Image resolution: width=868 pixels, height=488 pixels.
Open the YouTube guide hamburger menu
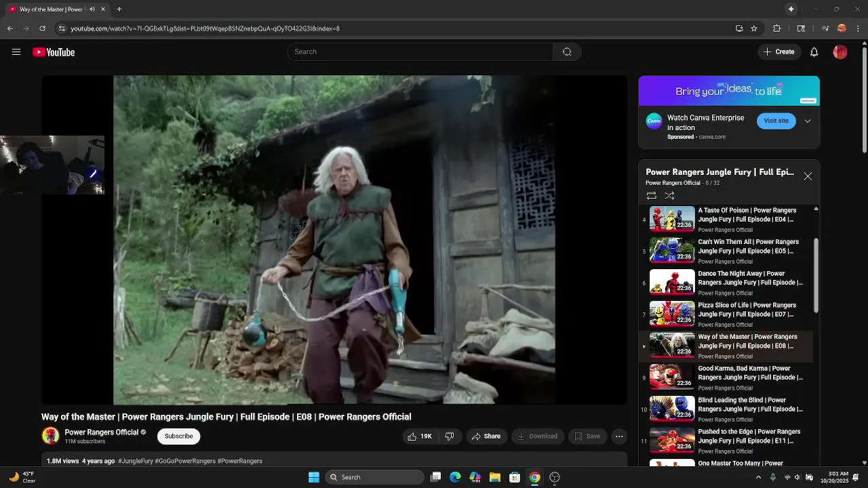click(x=16, y=52)
